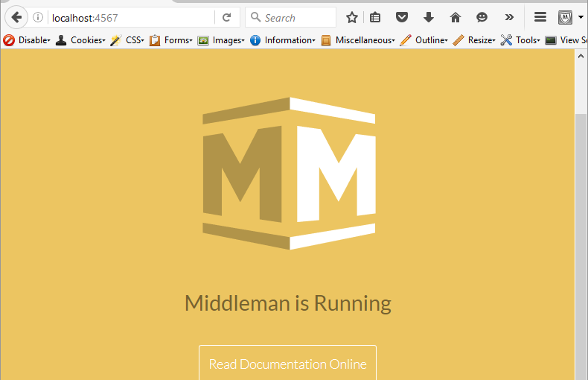Reload the page with the refresh icon
The height and width of the screenshot is (380, 588).
pyautogui.click(x=226, y=17)
